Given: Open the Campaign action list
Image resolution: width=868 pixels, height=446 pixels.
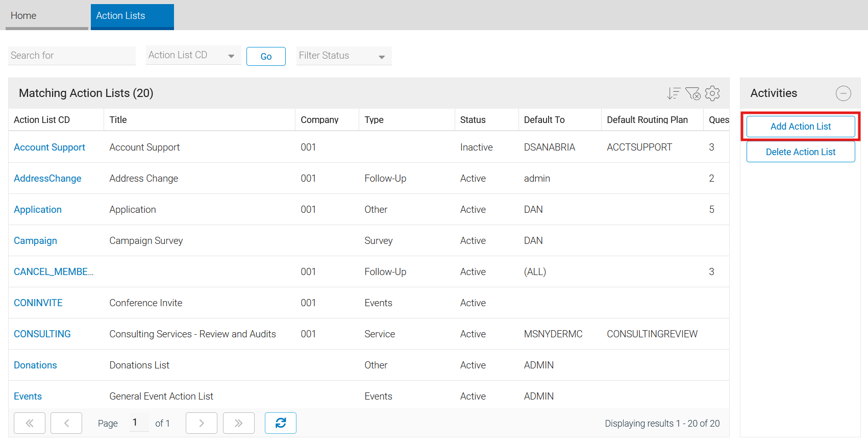Looking at the screenshot, I should click(x=35, y=241).
